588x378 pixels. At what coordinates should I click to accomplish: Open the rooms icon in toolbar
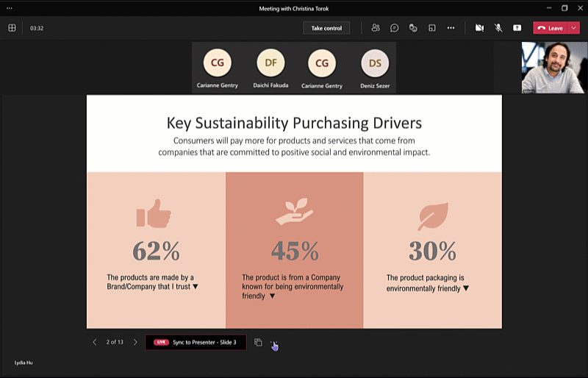pyautogui.click(x=432, y=28)
